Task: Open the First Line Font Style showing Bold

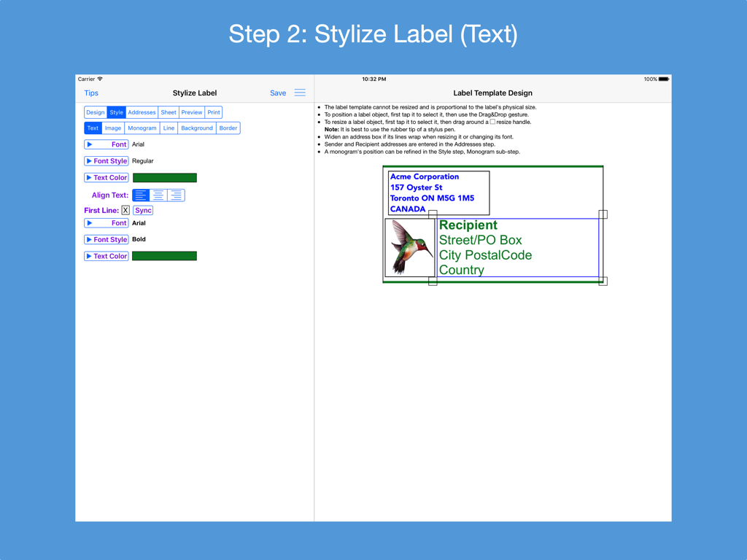Action: (106, 239)
